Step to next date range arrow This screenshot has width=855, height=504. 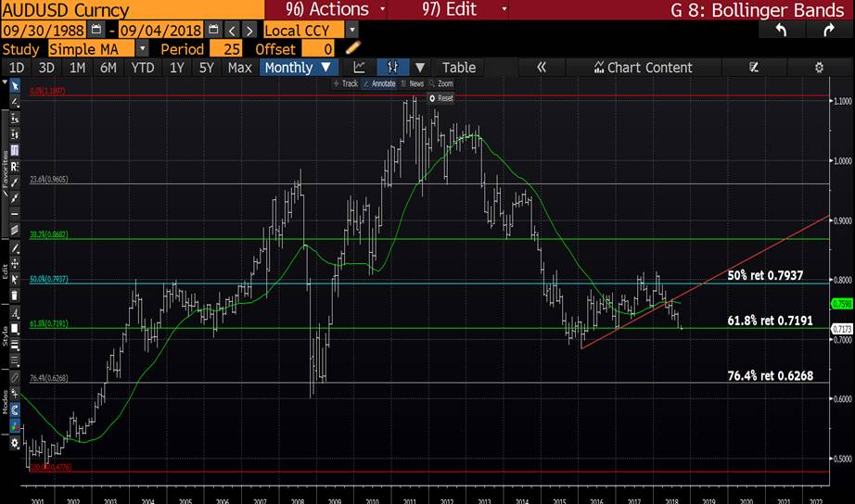[249, 30]
